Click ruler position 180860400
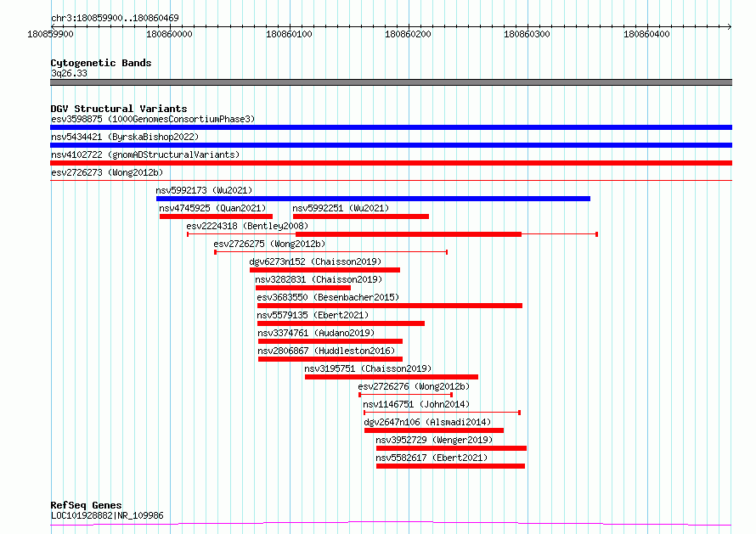This screenshot has height=534, width=756. coord(646,34)
